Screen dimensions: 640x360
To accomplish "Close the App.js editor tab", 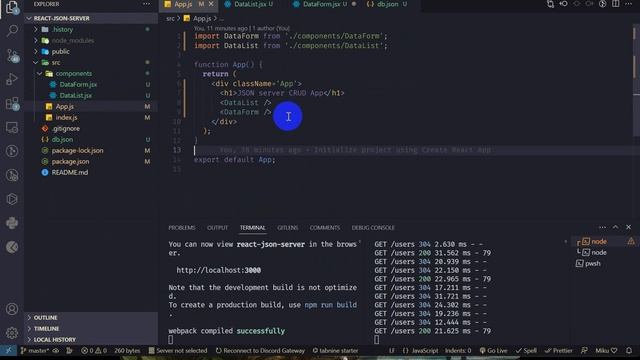I will 211,4.
